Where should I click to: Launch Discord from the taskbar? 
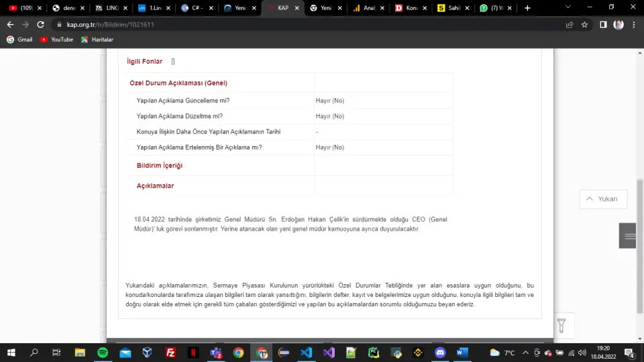coord(440,353)
